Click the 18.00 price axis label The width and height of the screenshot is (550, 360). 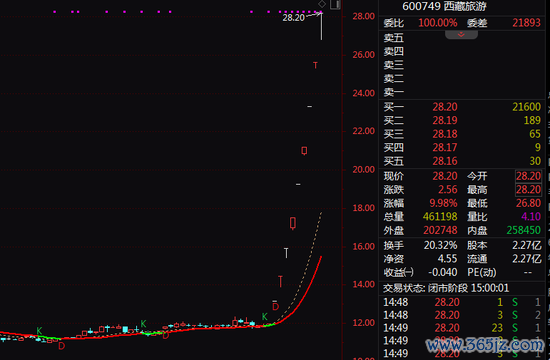[x=363, y=208]
